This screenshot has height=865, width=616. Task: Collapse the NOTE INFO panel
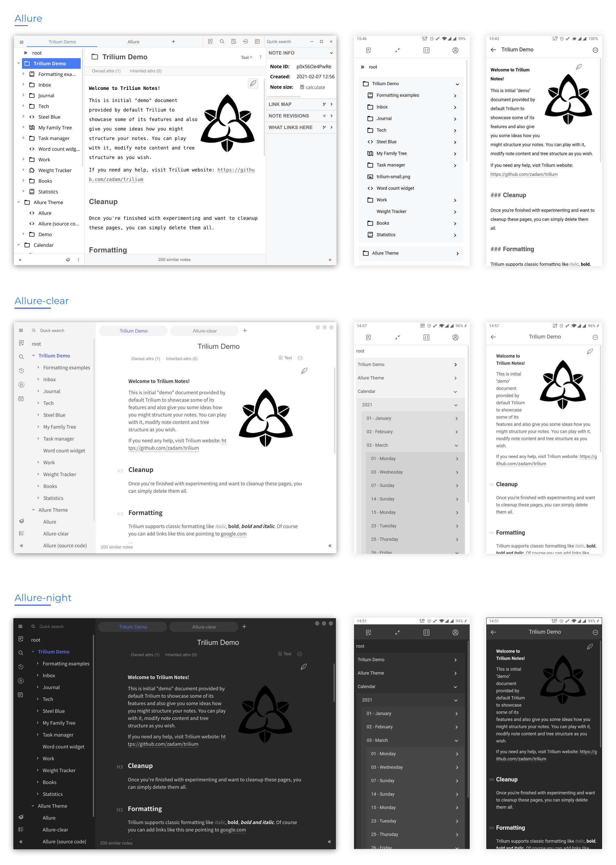[x=331, y=53]
